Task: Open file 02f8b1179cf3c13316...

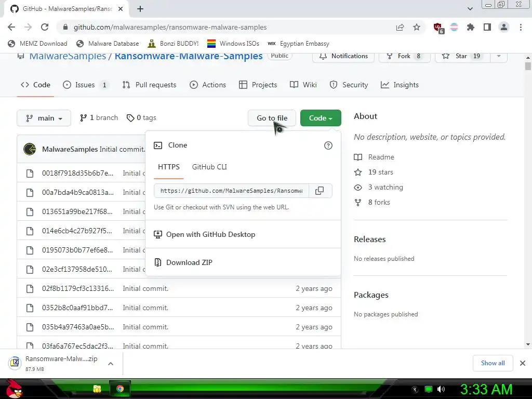Action: point(78,288)
